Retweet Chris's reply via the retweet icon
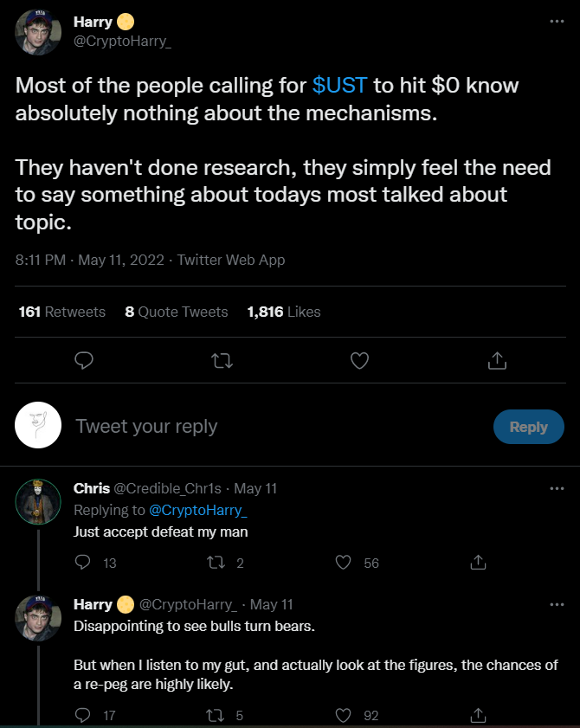This screenshot has width=580, height=728. [x=218, y=563]
